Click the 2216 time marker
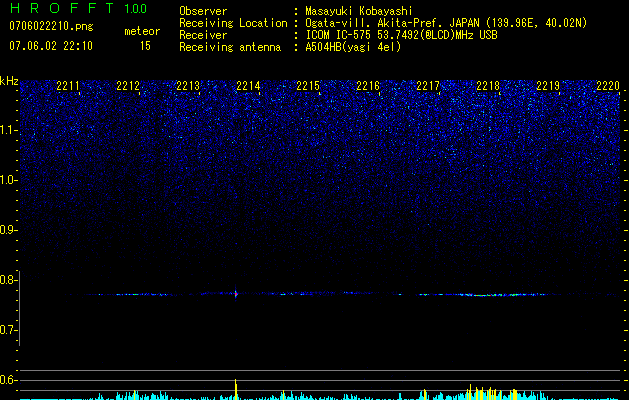Viewport: 629px width, 400px height. point(368,86)
